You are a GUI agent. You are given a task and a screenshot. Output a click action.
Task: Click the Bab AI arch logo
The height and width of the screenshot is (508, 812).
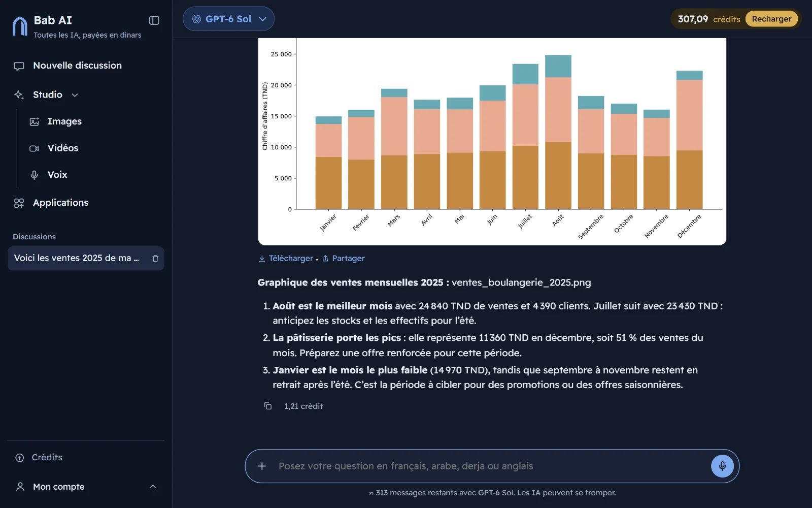pos(20,26)
